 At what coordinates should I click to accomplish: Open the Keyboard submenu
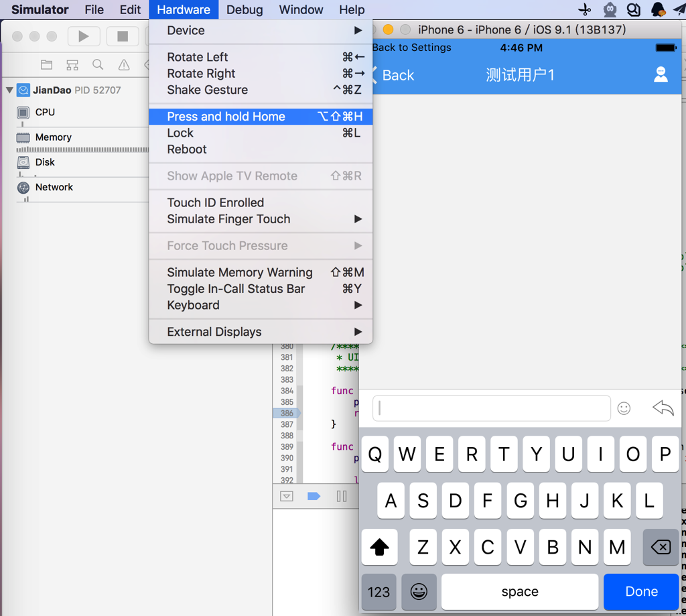click(261, 305)
